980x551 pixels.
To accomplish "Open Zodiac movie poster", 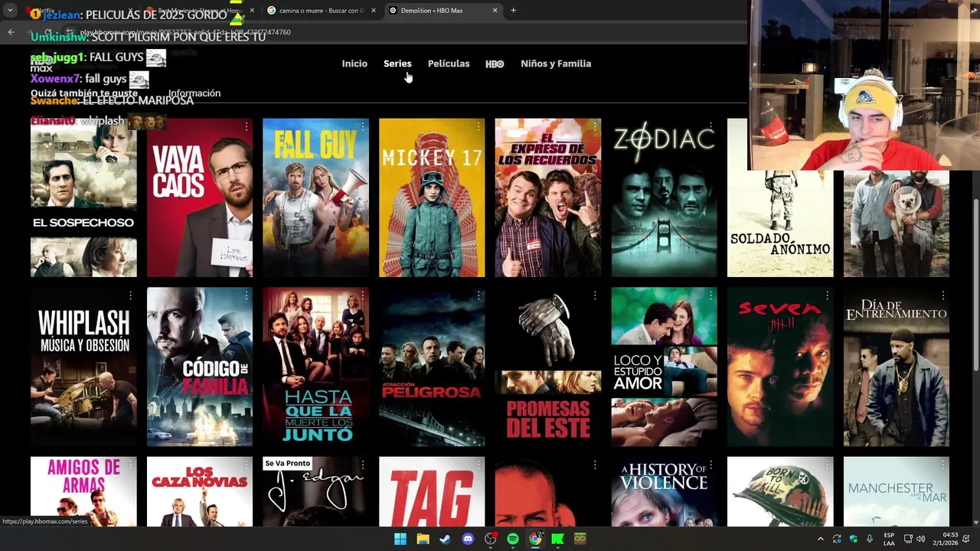I will point(664,197).
